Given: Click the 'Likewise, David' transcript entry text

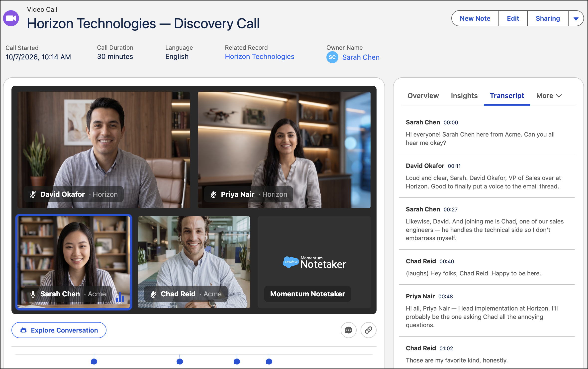Looking at the screenshot, I should click(485, 230).
